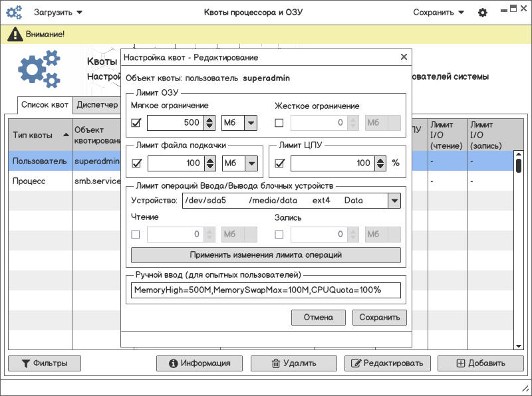Click Применить изменения лимита операций button
This screenshot has width=532, height=396.
[x=265, y=255]
